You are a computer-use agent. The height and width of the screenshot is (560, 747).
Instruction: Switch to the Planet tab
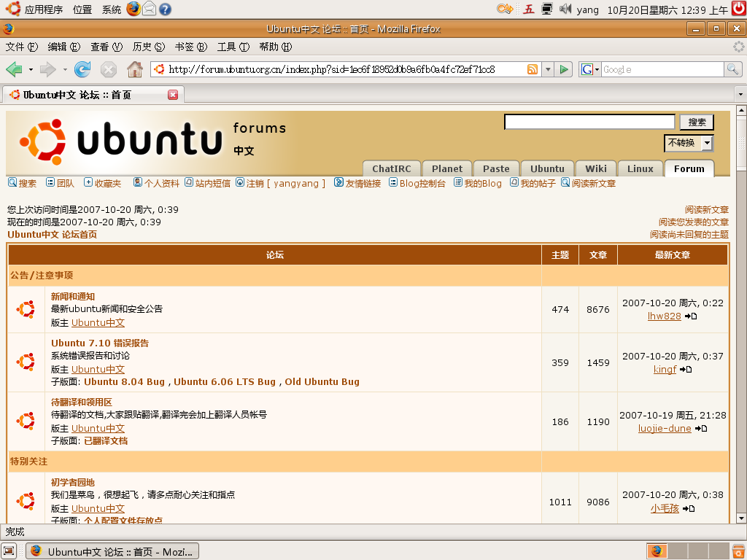pos(447,168)
